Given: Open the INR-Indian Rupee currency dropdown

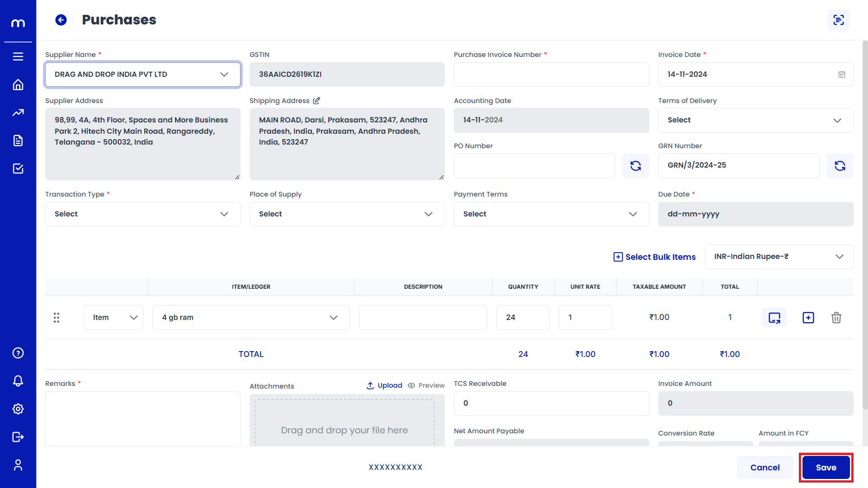Looking at the screenshot, I should (778, 257).
